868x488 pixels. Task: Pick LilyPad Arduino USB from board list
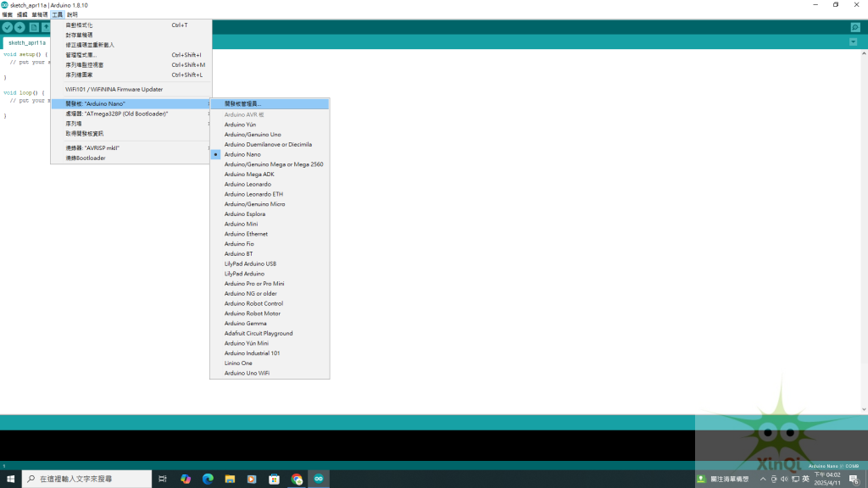[x=270, y=264]
